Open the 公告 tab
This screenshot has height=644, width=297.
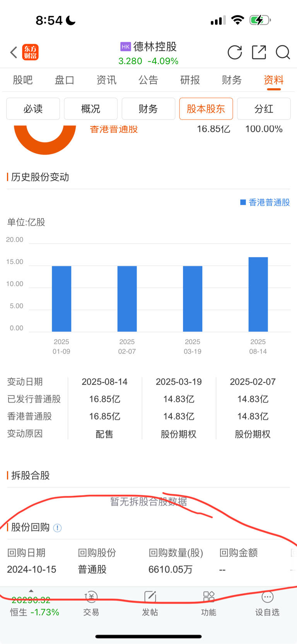coord(148,80)
